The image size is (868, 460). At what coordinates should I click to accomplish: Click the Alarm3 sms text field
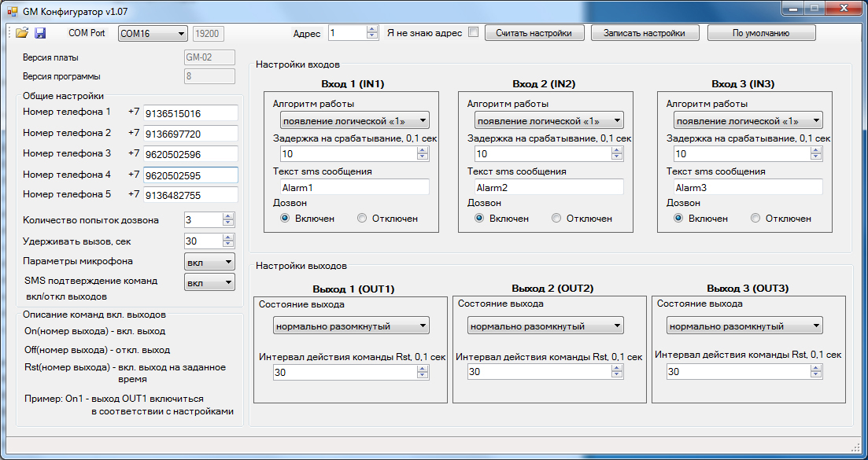tap(747, 187)
